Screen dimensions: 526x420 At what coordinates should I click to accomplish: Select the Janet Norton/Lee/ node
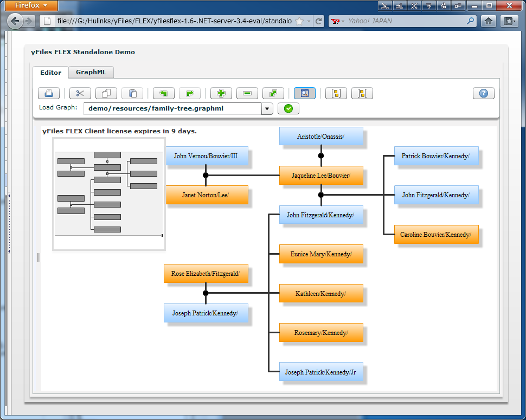206,195
